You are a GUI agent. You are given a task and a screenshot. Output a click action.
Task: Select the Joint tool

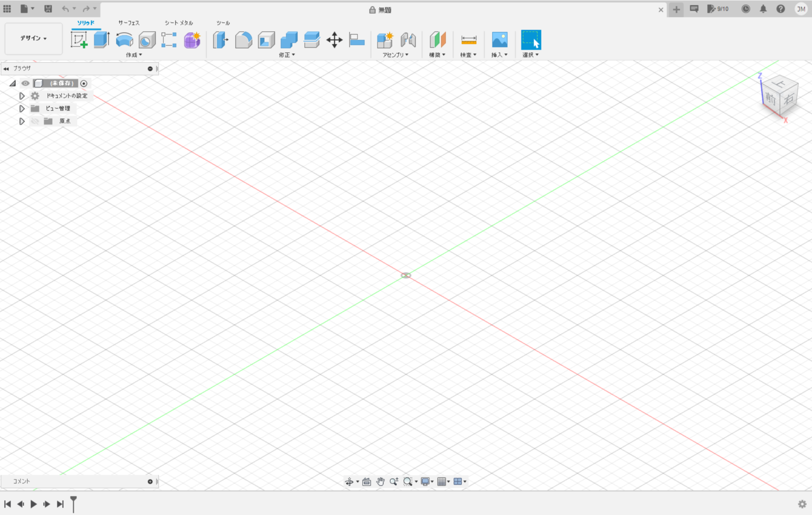[408, 40]
